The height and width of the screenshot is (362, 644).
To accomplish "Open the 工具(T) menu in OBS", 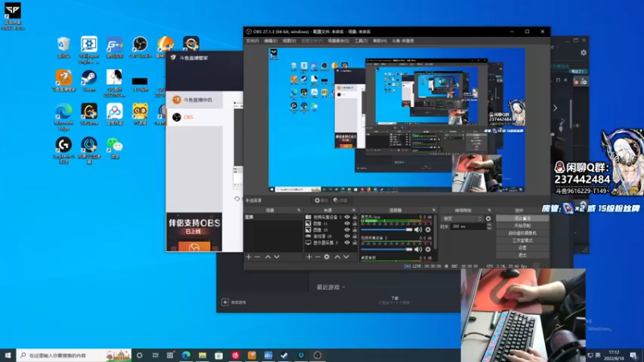I will (x=361, y=41).
